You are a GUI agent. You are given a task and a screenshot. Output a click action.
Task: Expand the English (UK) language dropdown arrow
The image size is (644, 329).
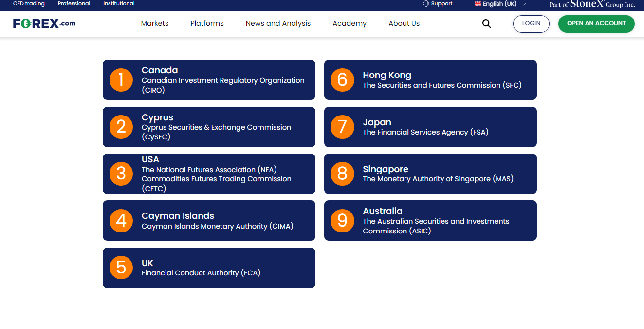pos(524,4)
